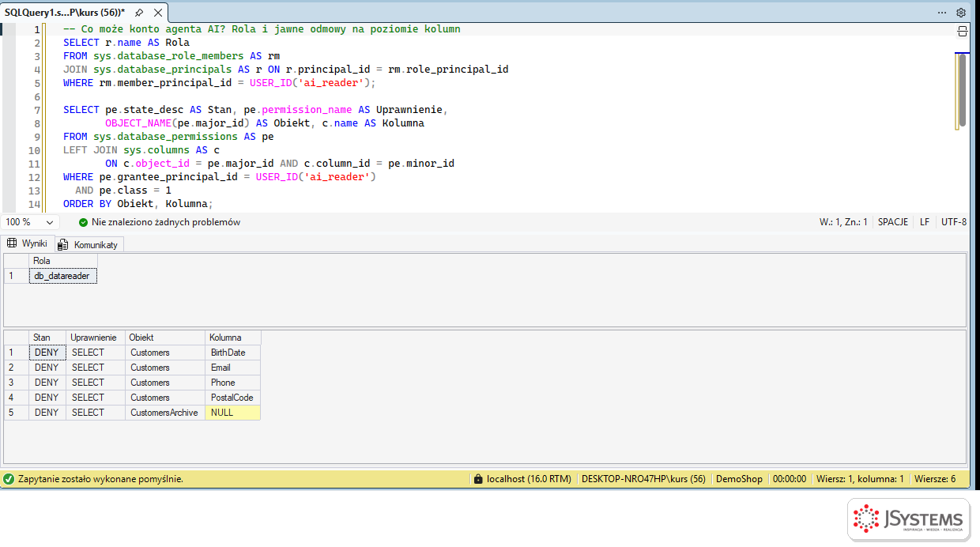Toggle the SPACJE indentation setting
980x547 pixels.
893,222
